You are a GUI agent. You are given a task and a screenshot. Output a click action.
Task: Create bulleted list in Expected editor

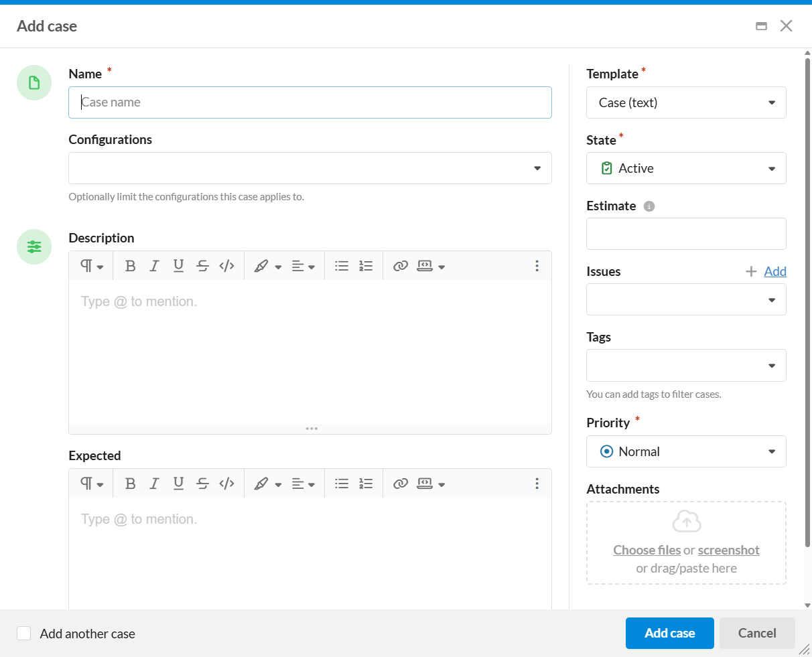342,484
